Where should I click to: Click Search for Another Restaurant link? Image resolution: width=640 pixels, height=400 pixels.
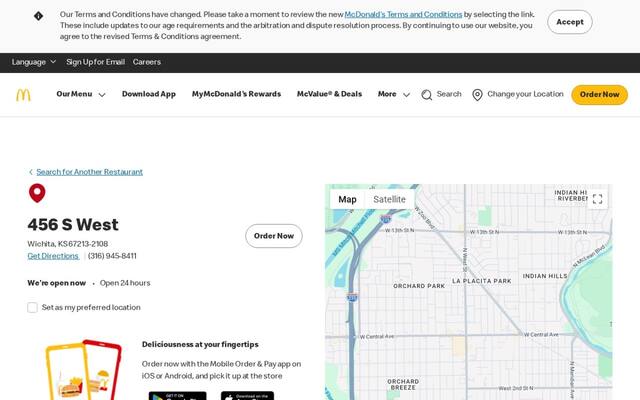tap(89, 172)
